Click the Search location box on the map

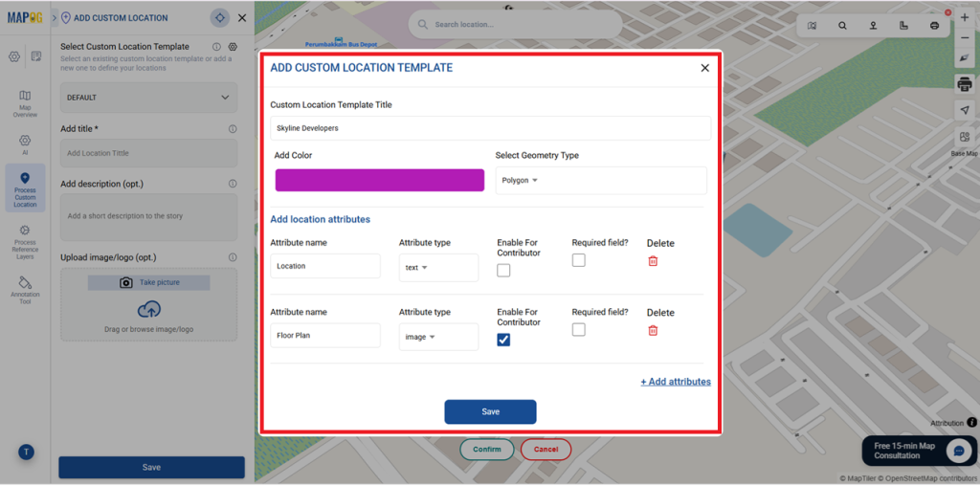(515, 24)
